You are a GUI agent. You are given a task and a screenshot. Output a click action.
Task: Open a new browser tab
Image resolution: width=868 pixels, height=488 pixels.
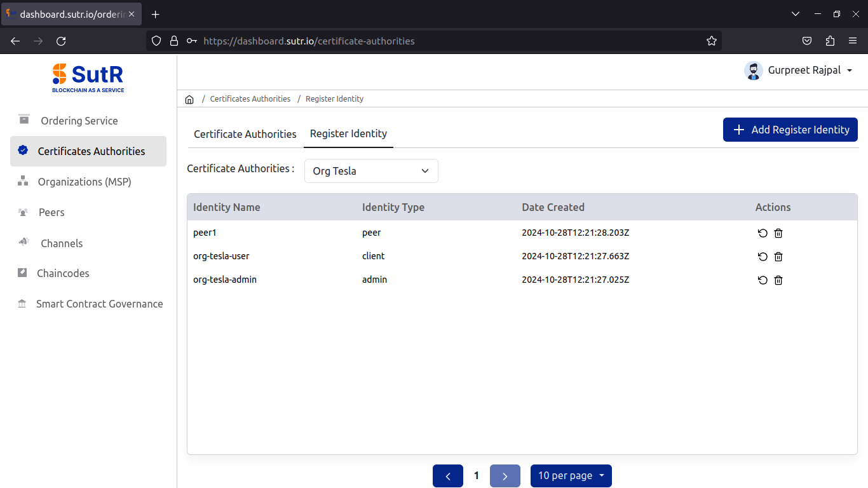156,14
